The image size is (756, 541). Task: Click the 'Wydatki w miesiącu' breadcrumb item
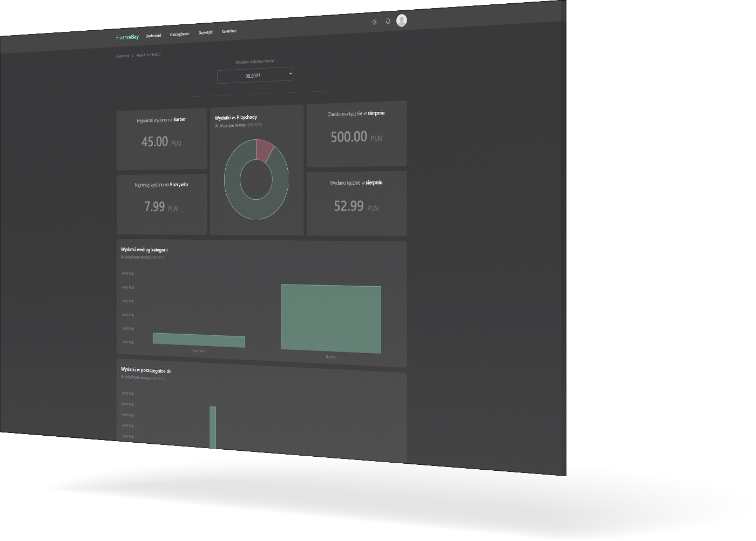[148, 55]
